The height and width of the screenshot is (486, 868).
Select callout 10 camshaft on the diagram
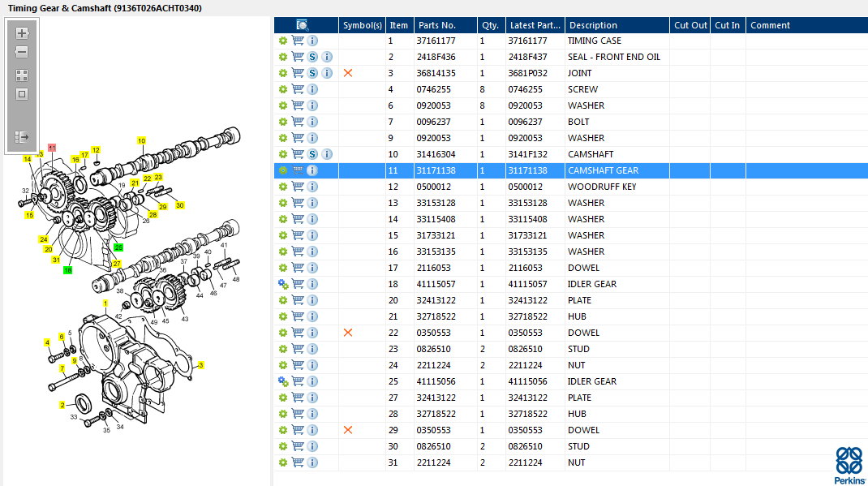(x=142, y=141)
